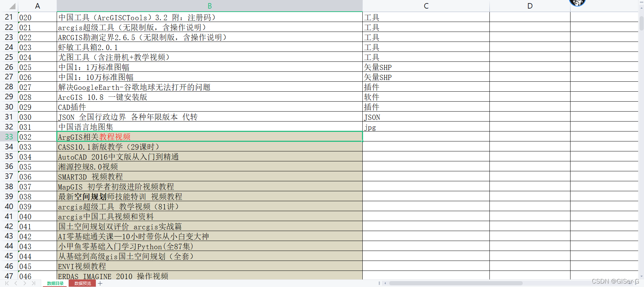Select cell JSON 全国行政边界
The width and height of the screenshot is (644, 287).
(210, 117)
